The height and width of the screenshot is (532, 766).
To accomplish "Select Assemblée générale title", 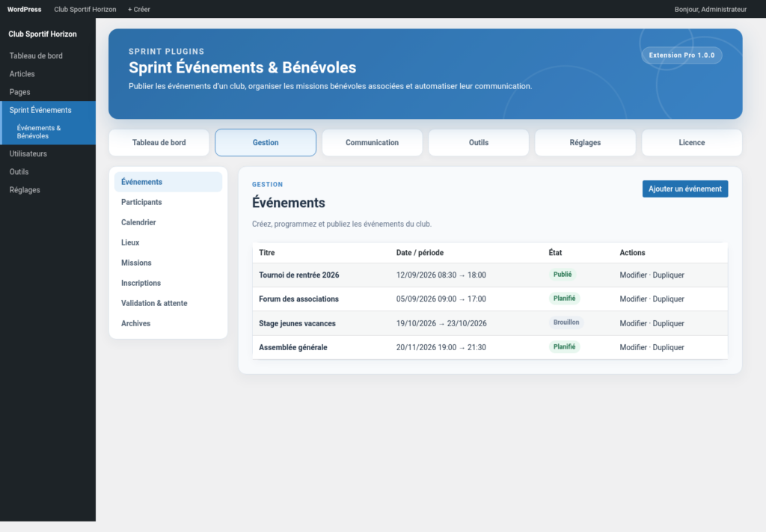I will coord(293,347).
